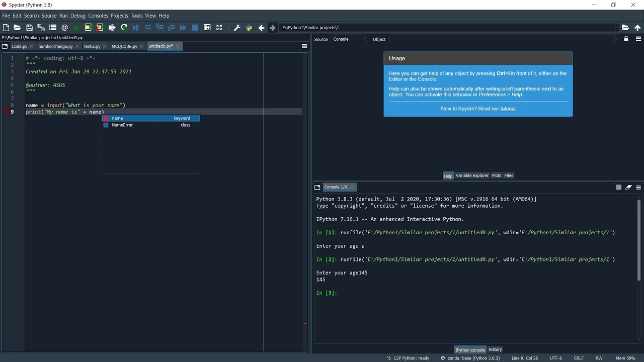Switch to the numberchange.py tab
644x362 pixels.
(55, 46)
